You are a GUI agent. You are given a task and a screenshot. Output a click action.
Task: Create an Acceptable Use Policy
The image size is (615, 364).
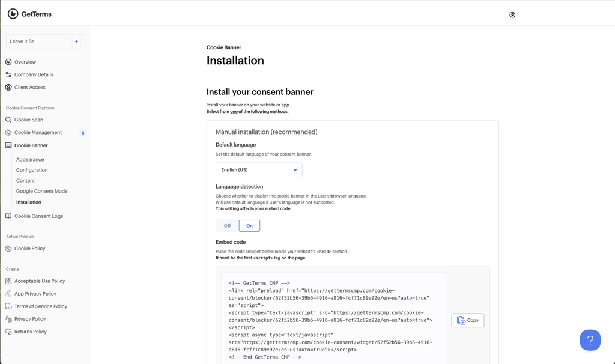pyautogui.click(x=40, y=281)
